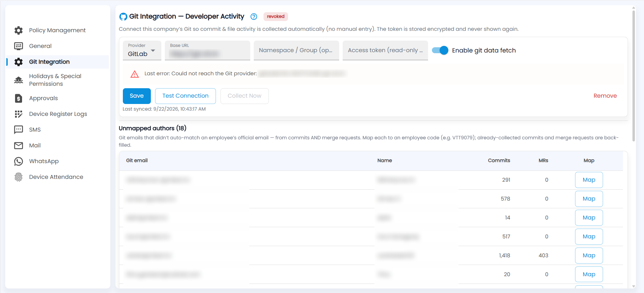
Task: Click the SMS chat bubble icon
Action: click(19, 130)
